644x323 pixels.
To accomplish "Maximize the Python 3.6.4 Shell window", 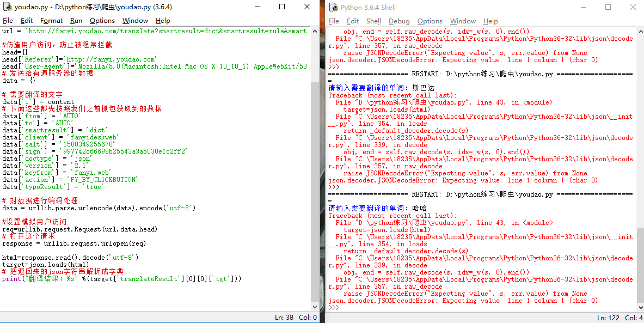I will point(608,7).
